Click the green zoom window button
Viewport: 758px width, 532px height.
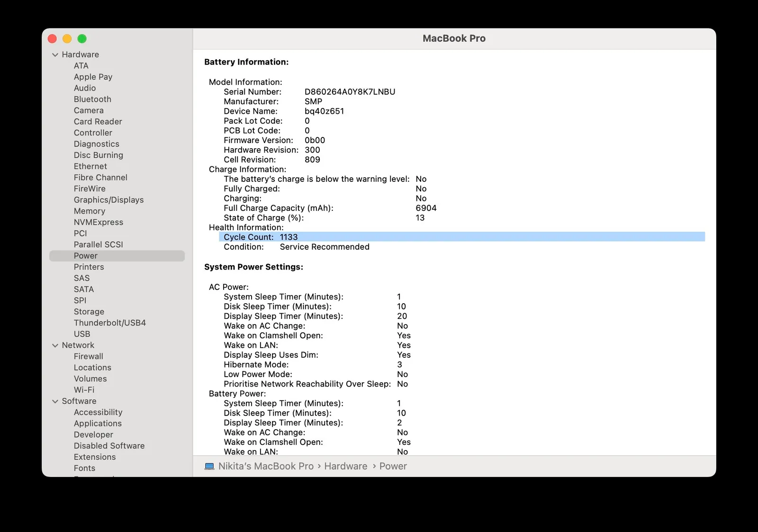coord(82,39)
